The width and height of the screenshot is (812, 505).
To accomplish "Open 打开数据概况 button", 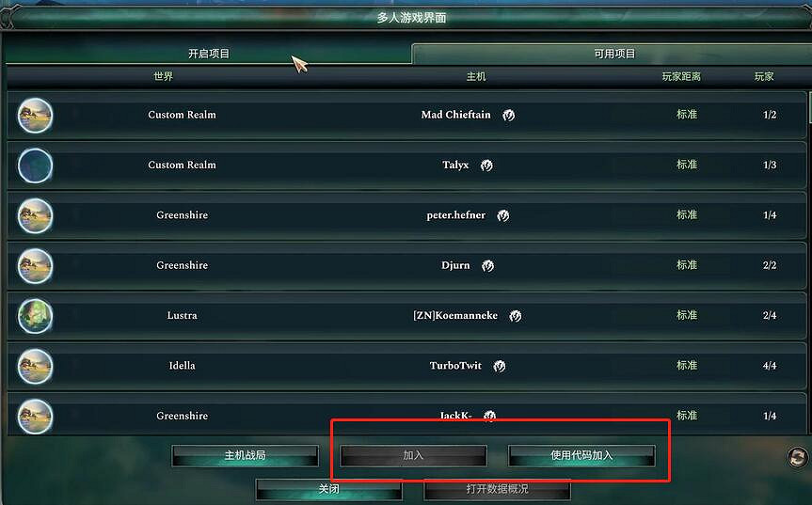I will (x=497, y=489).
